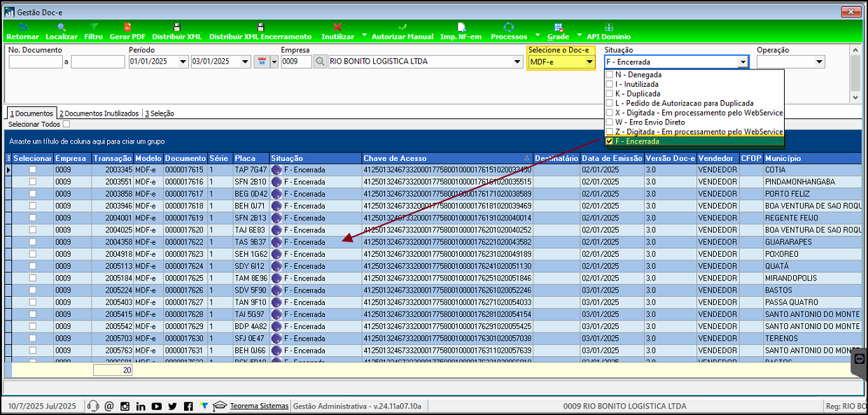Click the API Dominio toolbar icon

point(608,27)
